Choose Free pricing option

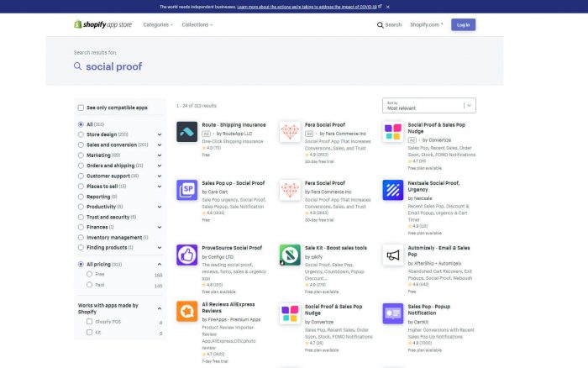pyautogui.click(x=89, y=274)
